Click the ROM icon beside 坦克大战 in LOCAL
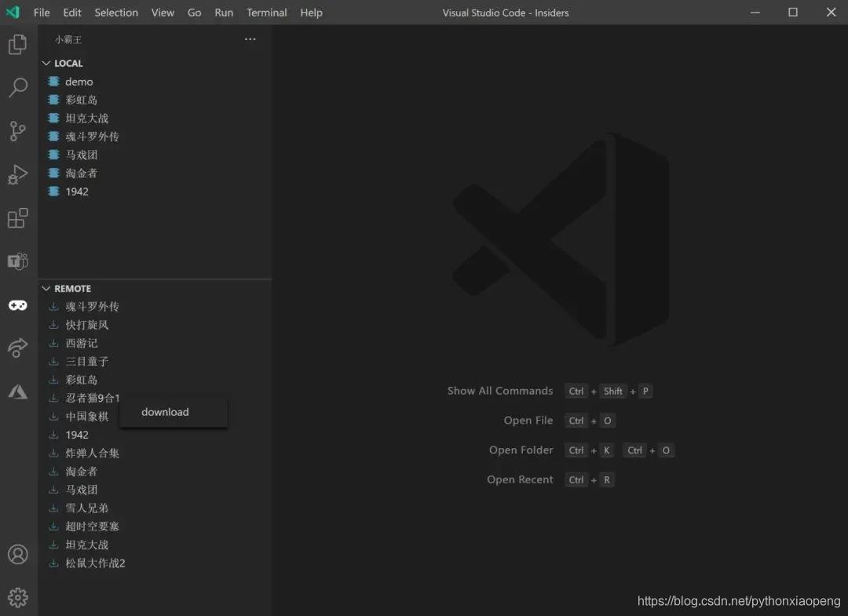The image size is (848, 616). 53,118
